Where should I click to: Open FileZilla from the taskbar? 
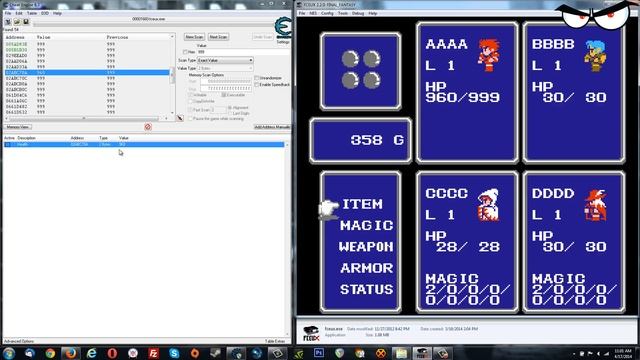click(x=153, y=353)
